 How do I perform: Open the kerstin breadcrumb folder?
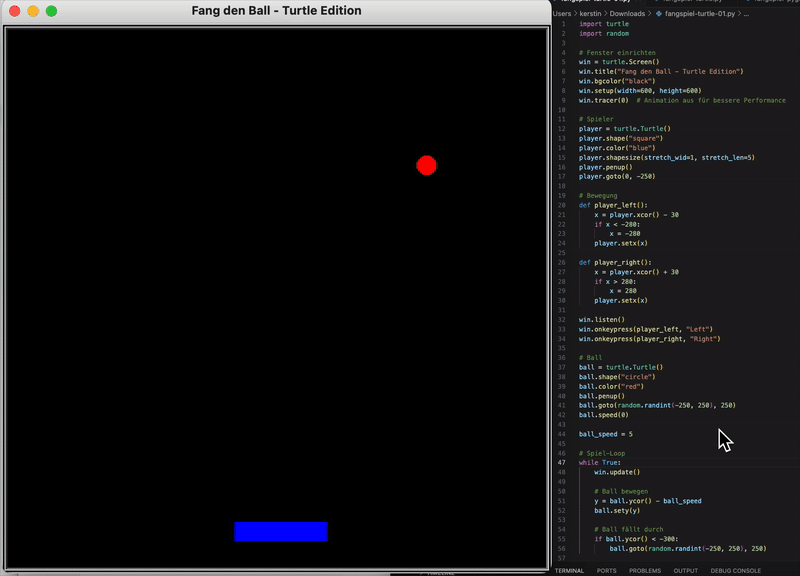592,14
